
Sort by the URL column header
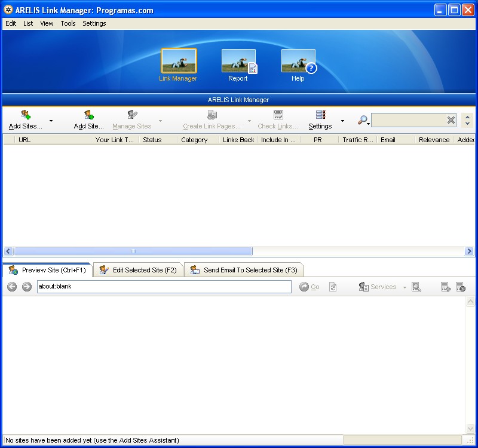(x=53, y=140)
